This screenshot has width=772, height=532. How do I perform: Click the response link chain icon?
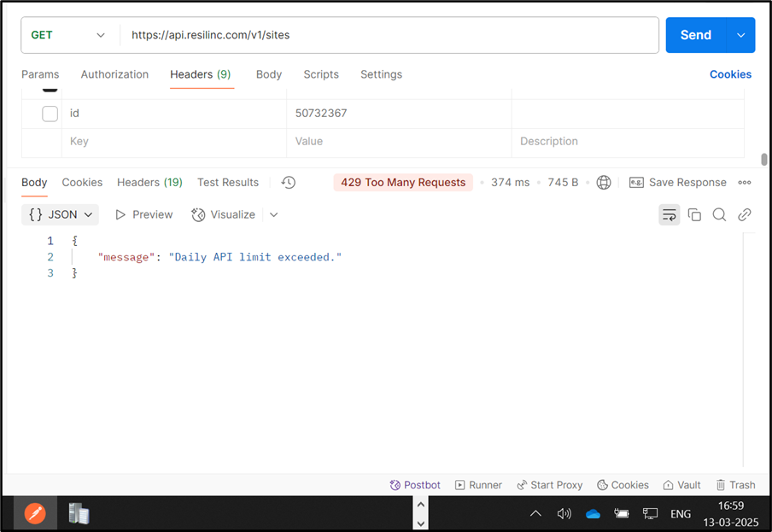745,214
